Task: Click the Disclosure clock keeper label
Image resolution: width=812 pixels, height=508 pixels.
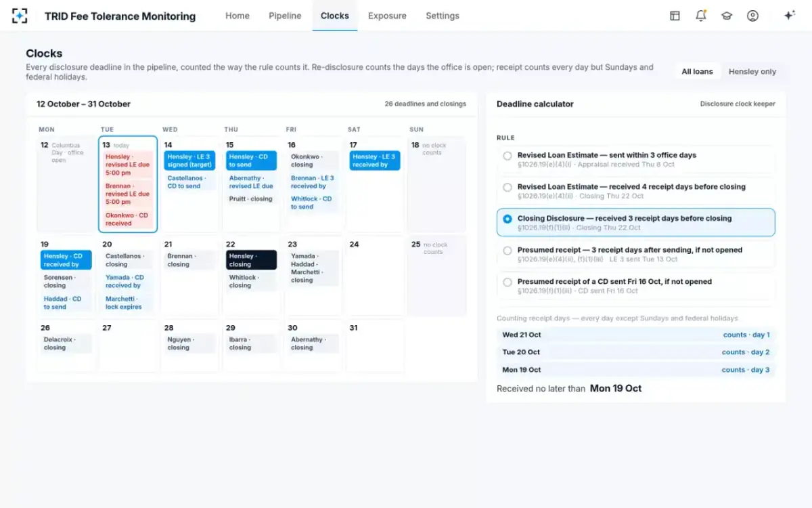Action: (x=738, y=104)
